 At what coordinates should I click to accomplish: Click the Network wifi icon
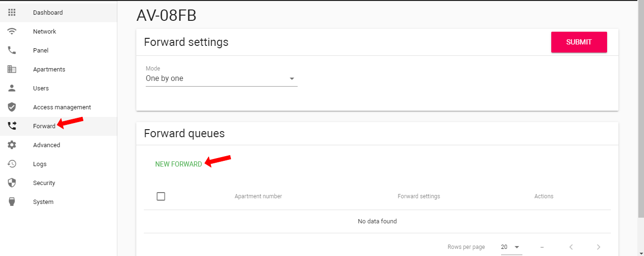tap(12, 31)
